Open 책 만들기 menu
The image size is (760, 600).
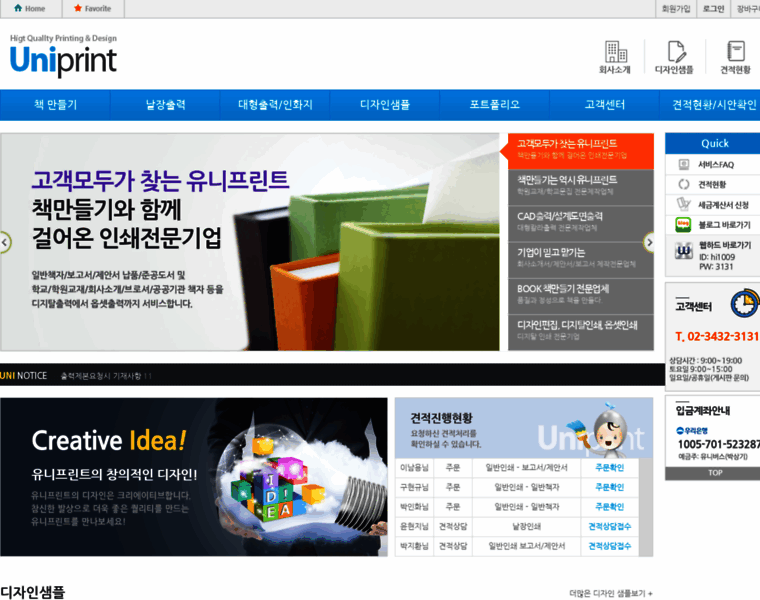pyautogui.click(x=55, y=105)
